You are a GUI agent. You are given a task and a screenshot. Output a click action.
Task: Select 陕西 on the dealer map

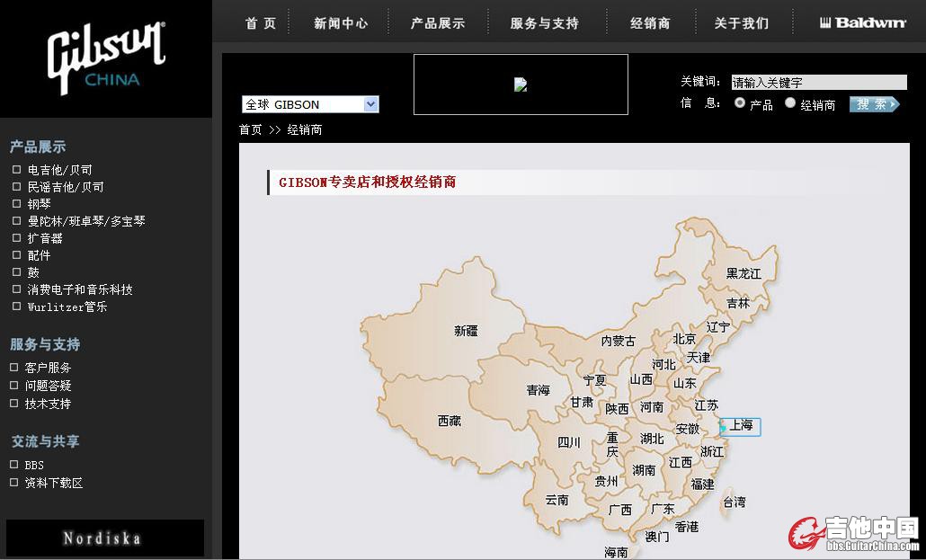pyautogui.click(x=617, y=409)
